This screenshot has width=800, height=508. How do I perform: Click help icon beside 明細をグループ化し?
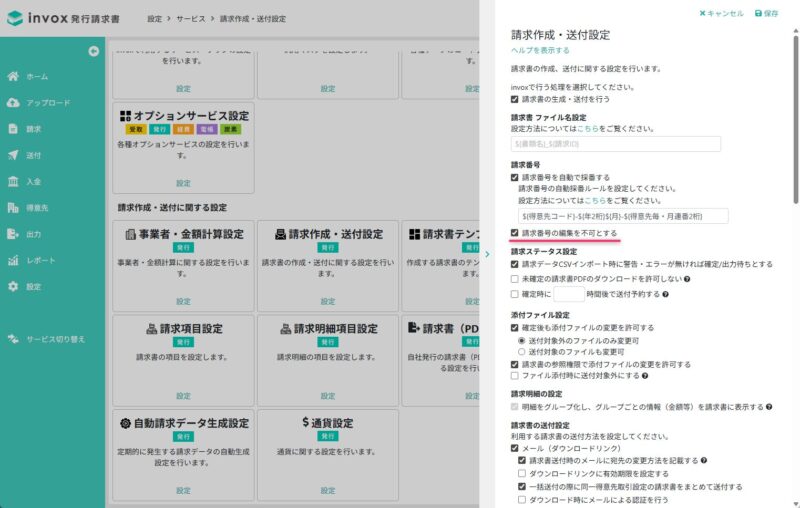[769, 407]
